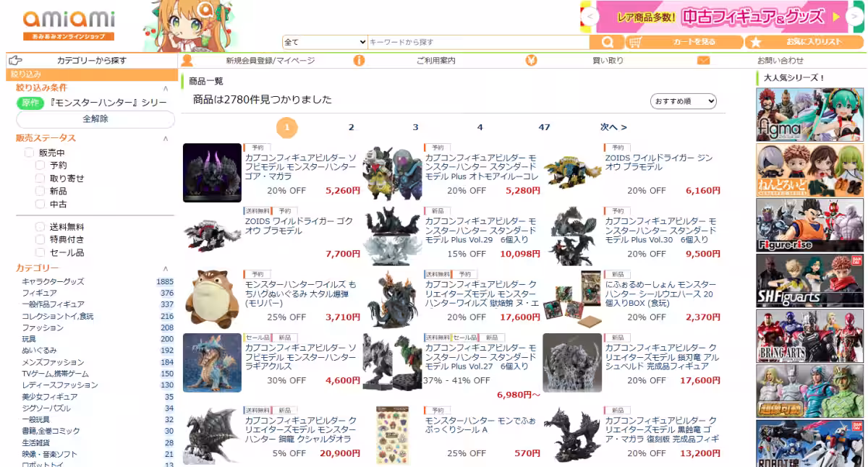The height and width of the screenshot is (467, 868).
Task: Toggle the 送料無料 checkbox
Action: pyautogui.click(x=40, y=227)
